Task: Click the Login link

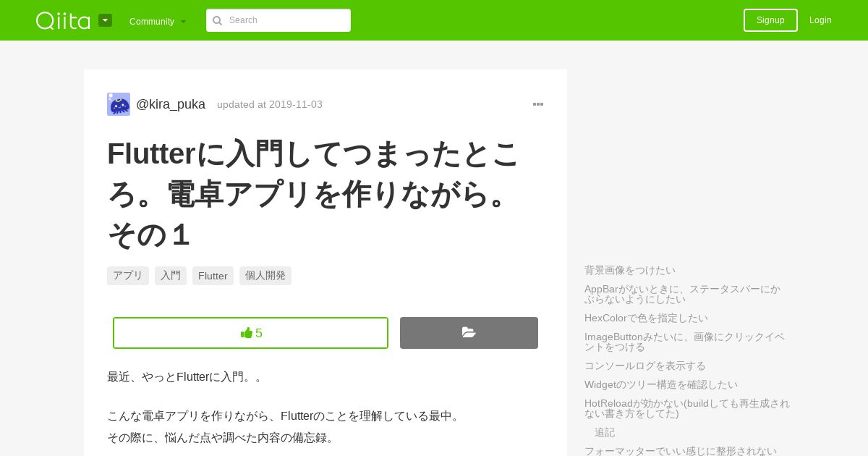Action: (820, 20)
